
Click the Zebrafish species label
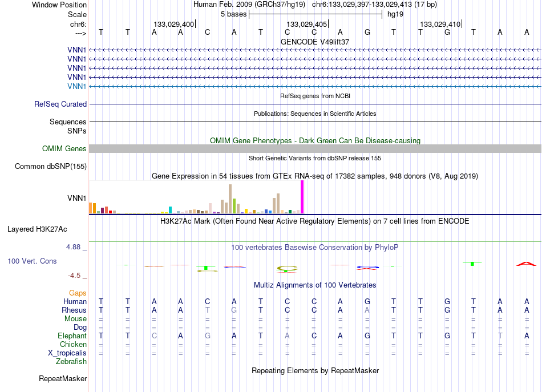[x=71, y=361]
